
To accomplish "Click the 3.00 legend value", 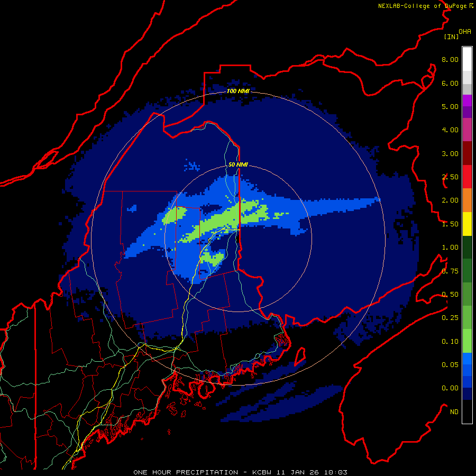I will click(450, 153).
